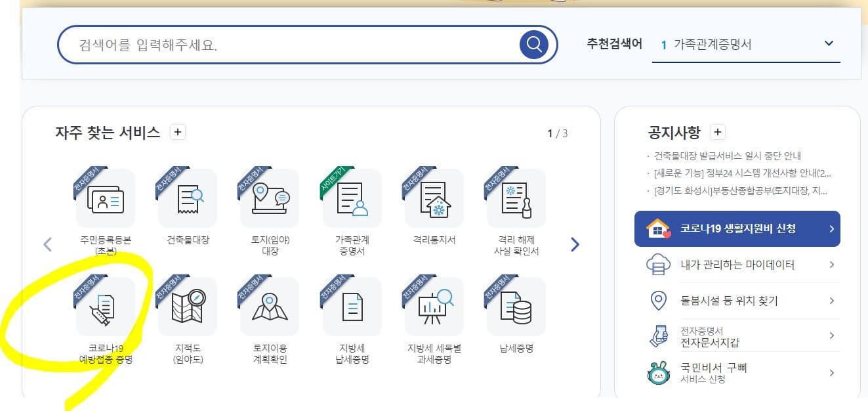Click the 1 / 3 page indicator
This screenshot has height=411, width=868.
coord(558,133)
